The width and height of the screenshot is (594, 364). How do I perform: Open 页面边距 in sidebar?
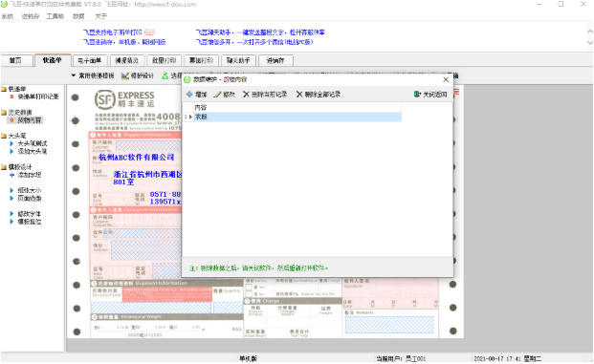29,199
